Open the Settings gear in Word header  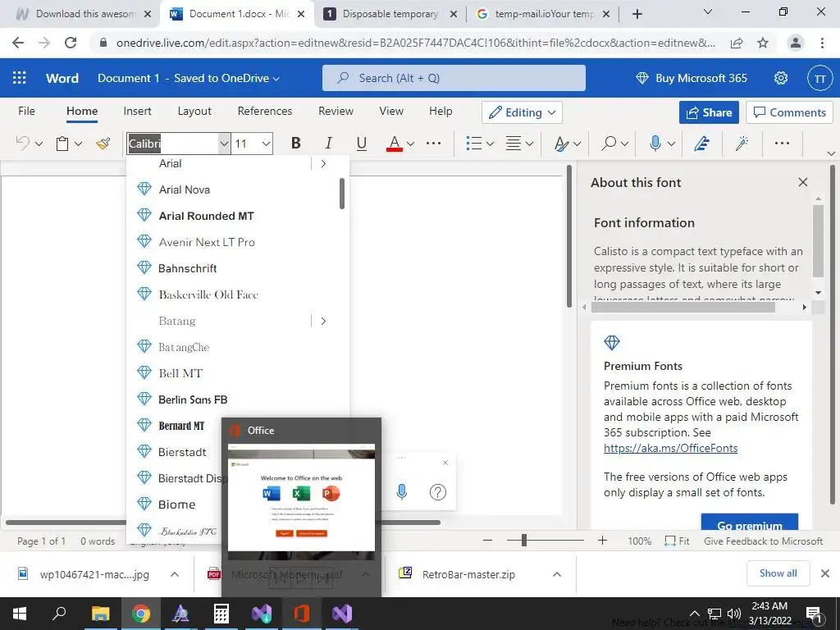point(781,78)
